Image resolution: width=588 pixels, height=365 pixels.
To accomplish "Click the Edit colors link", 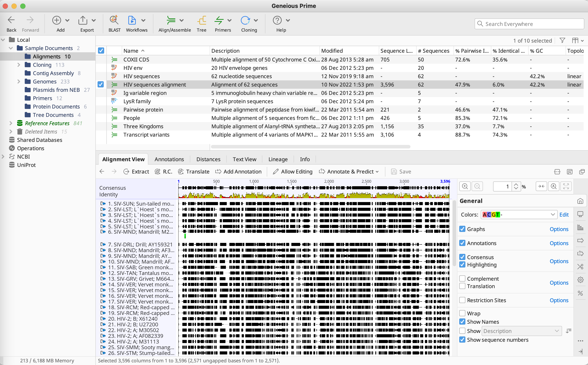I will tap(564, 215).
